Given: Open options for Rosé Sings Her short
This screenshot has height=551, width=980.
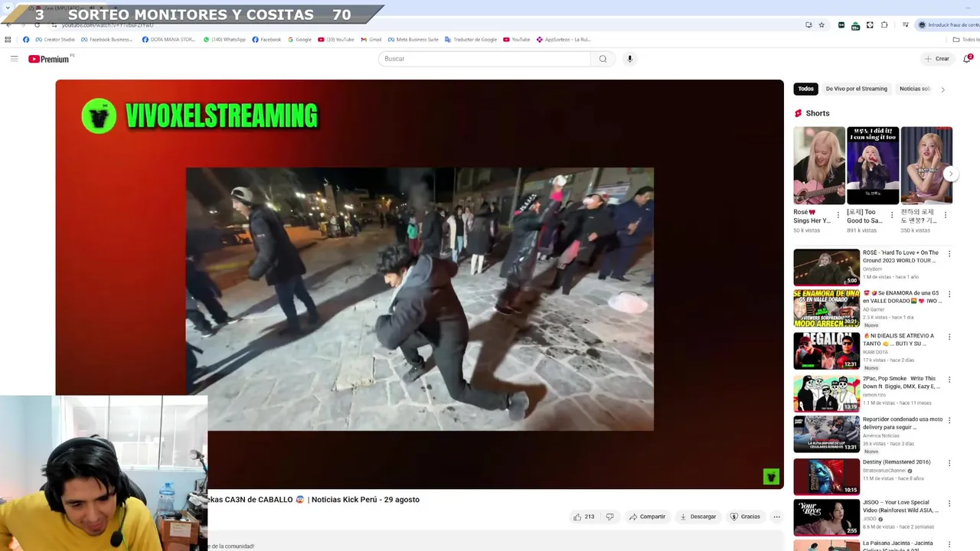Looking at the screenshot, I should (x=838, y=215).
